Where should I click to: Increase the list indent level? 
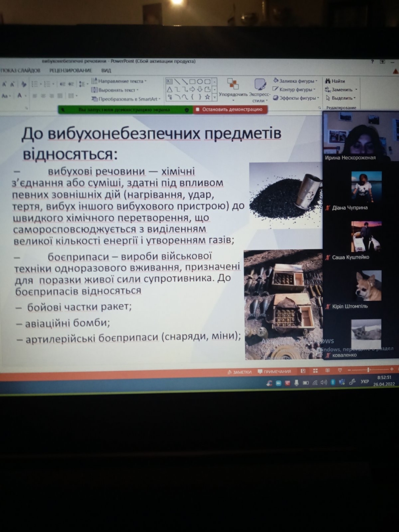pyautogui.click(x=71, y=84)
